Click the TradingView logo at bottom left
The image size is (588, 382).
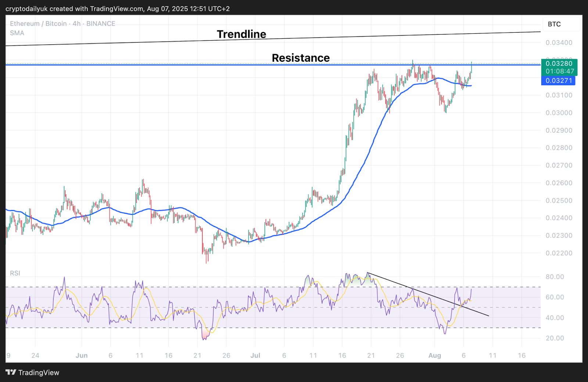(x=32, y=372)
